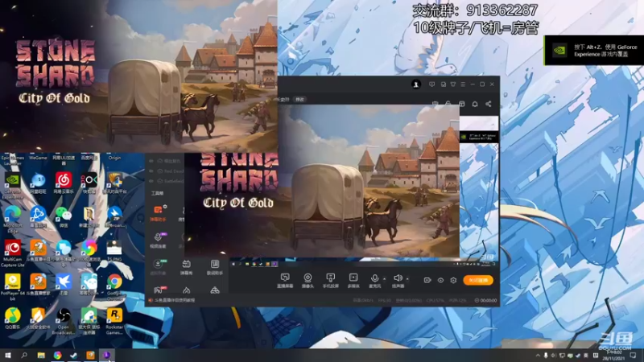
Task: Click the skin shirt icon in title bar
Action: click(453, 84)
